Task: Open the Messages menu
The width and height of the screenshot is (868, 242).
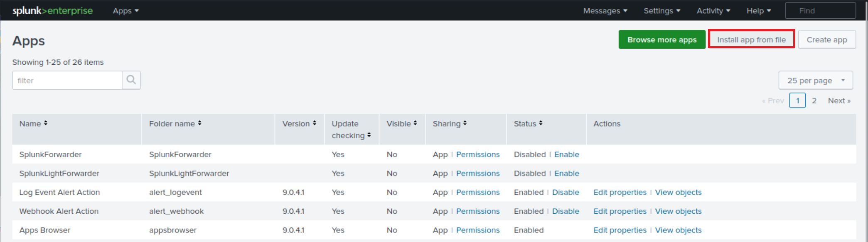Action: tap(605, 11)
